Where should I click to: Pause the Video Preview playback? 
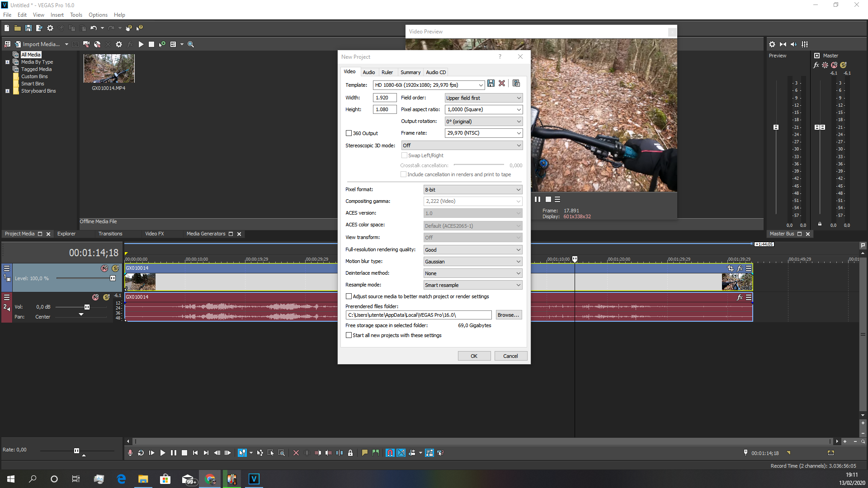(x=538, y=199)
